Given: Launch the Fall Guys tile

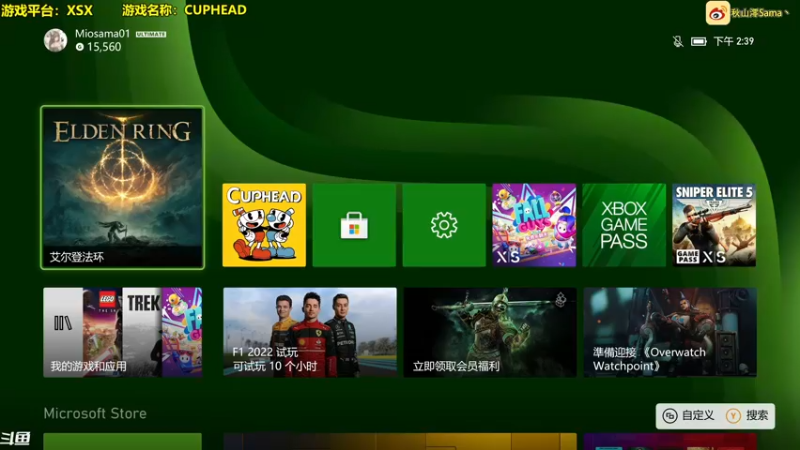Looking at the screenshot, I should coord(534,225).
